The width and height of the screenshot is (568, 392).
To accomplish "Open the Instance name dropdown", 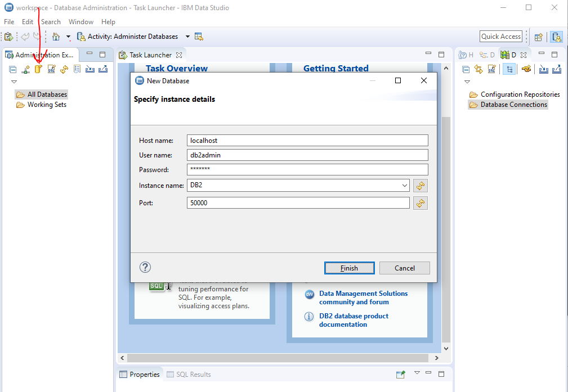I will tap(404, 186).
